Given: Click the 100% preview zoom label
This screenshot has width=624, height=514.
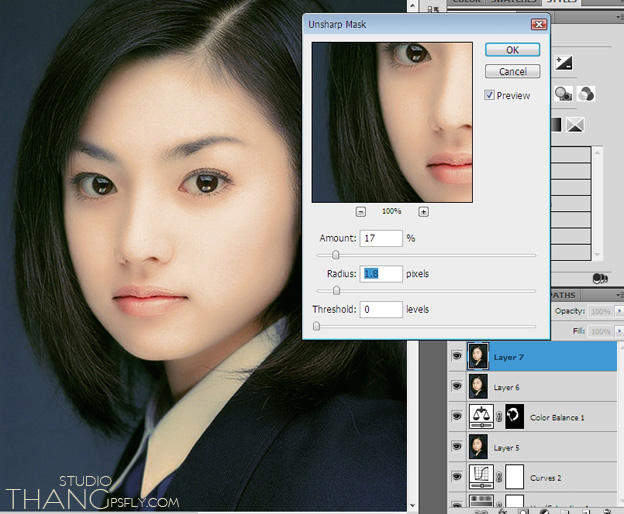Looking at the screenshot, I should (x=392, y=211).
